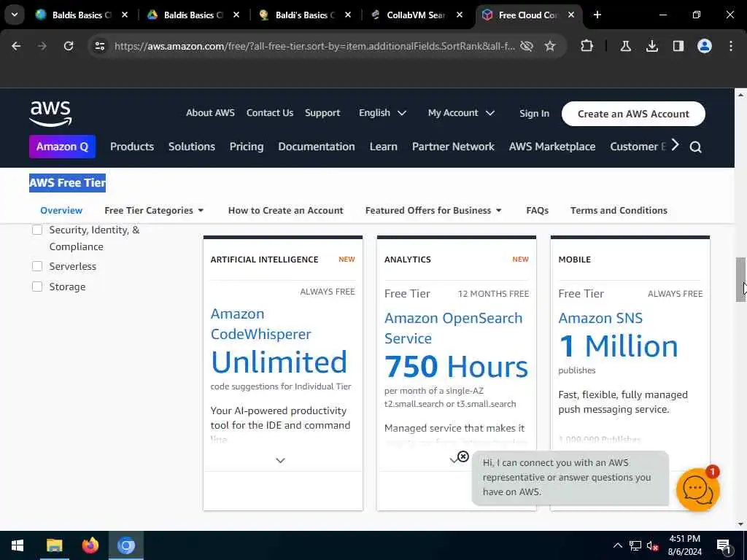747x560 pixels.
Task: Open the notification center icon
Action: [x=724, y=546]
